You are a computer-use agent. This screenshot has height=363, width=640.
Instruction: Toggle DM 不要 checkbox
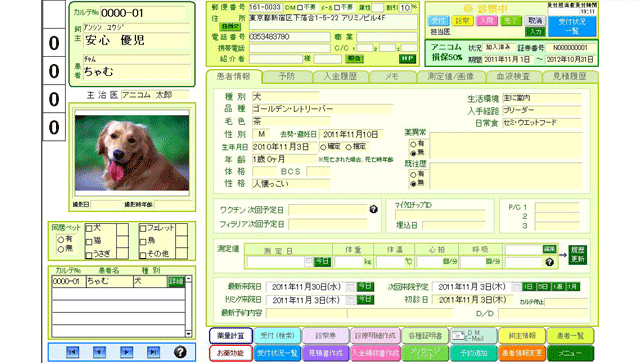[x=300, y=7]
